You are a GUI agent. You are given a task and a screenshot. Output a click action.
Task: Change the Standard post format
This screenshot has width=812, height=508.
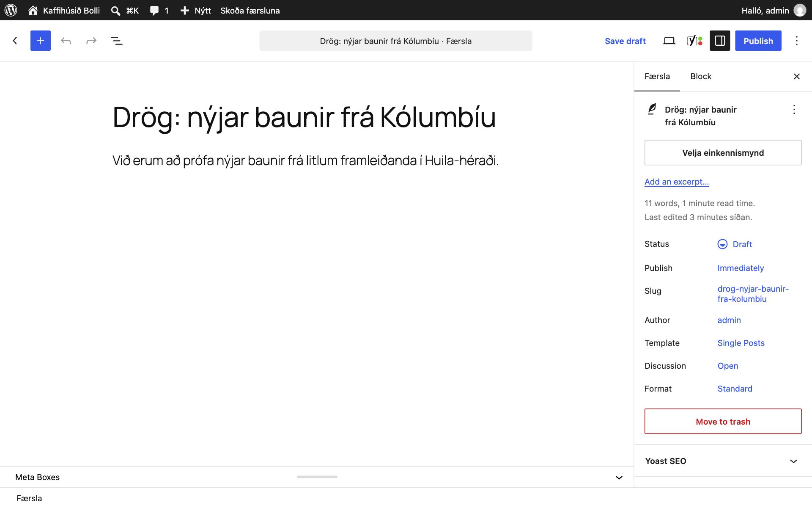735,389
